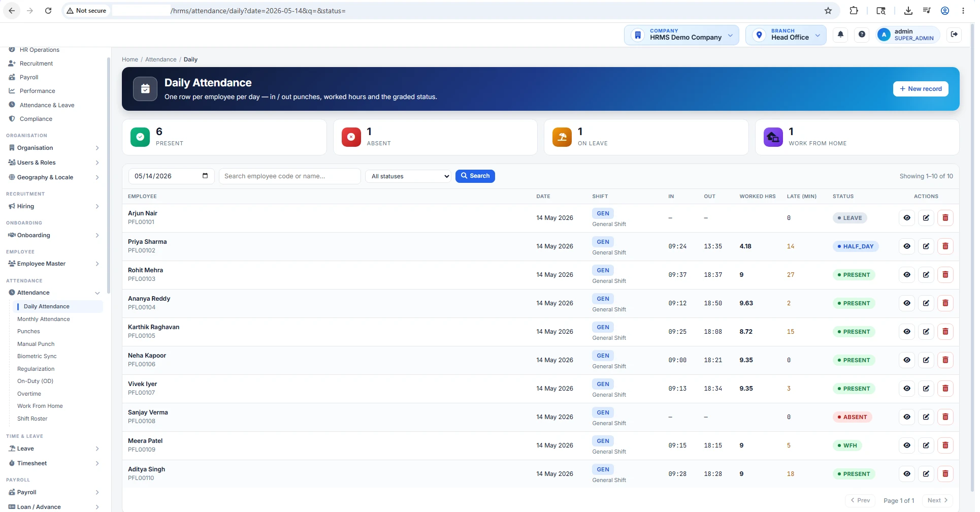Expand the Leave sidebar section
The image size is (980, 512).
(54, 449)
